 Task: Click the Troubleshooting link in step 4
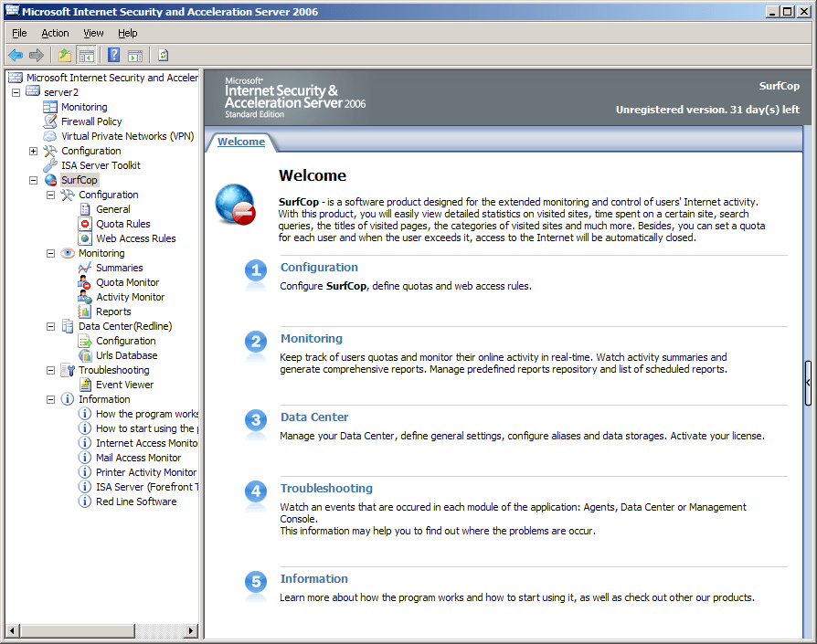[x=326, y=488]
